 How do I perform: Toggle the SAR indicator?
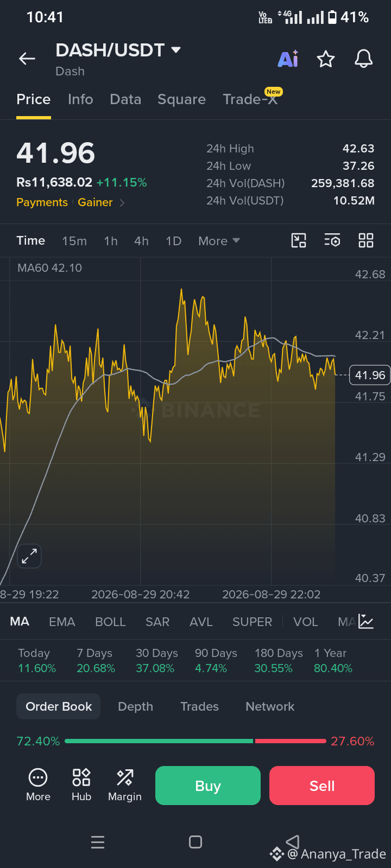click(x=157, y=622)
